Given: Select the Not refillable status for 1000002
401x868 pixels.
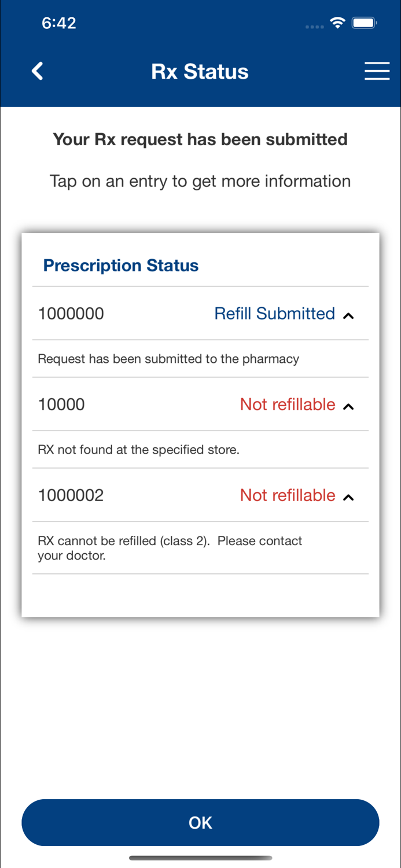Looking at the screenshot, I should click(x=288, y=495).
